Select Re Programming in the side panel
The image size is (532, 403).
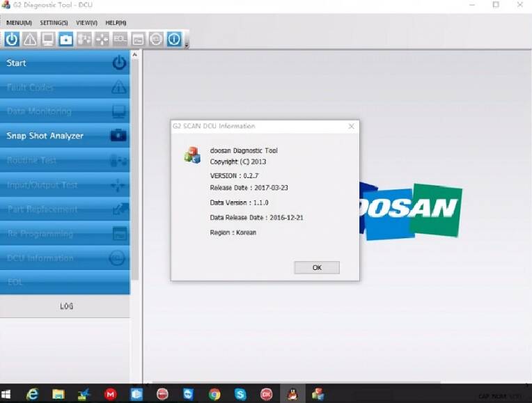[65, 233]
